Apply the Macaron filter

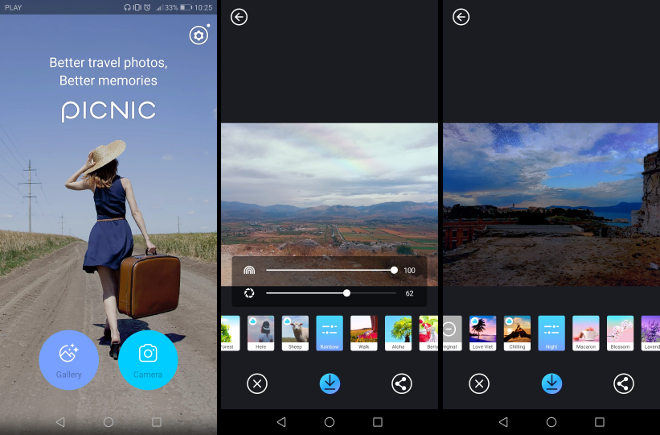[x=586, y=332]
